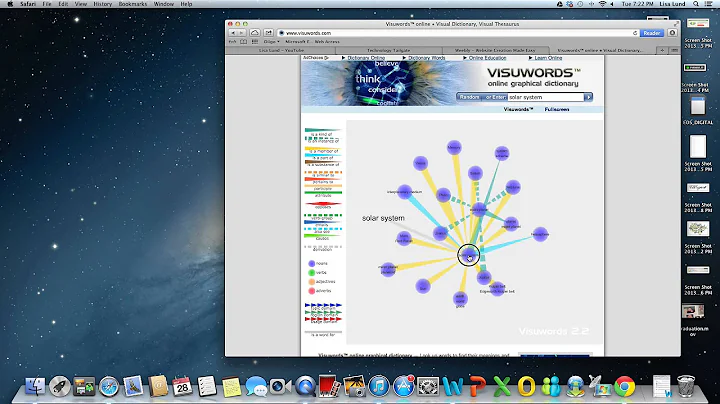Open Launchpad rocket icon in Dock
Screen dimensions: 720x404
coord(60,386)
